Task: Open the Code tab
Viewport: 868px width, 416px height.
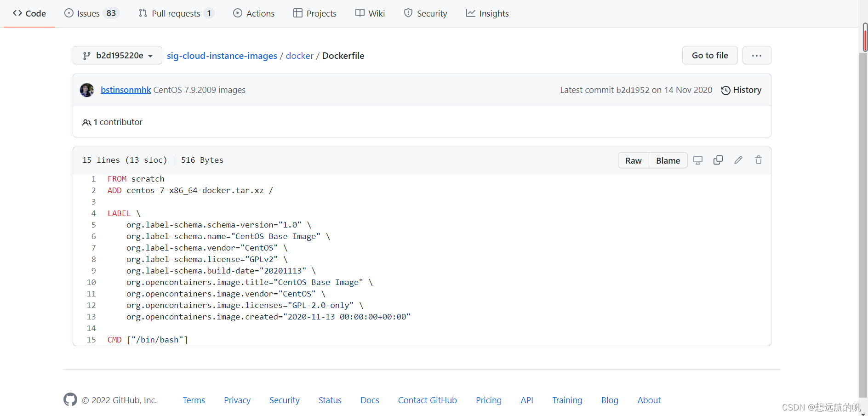Action: click(x=29, y=13)
